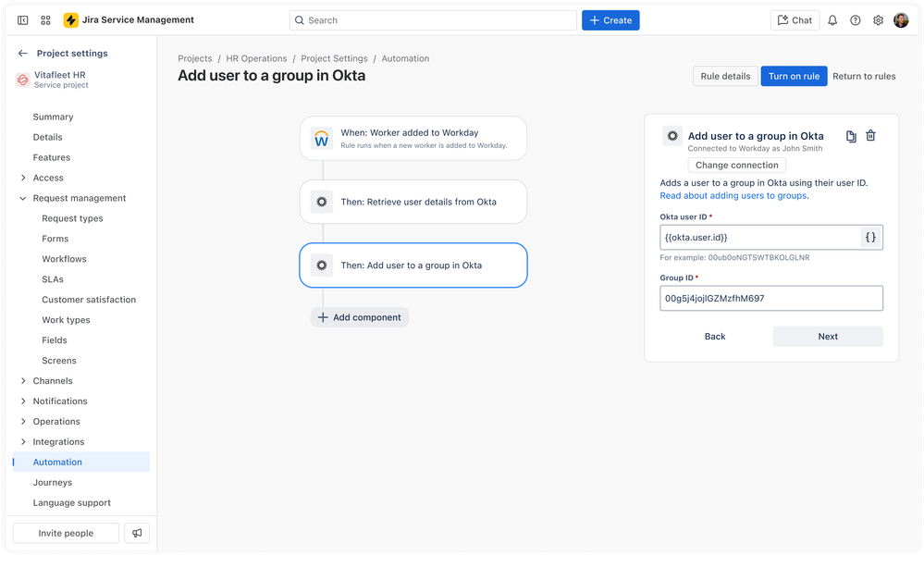Go to Automation breadcrumb
This screenshot has height=580, width=924.
click(x=405, y=58)
